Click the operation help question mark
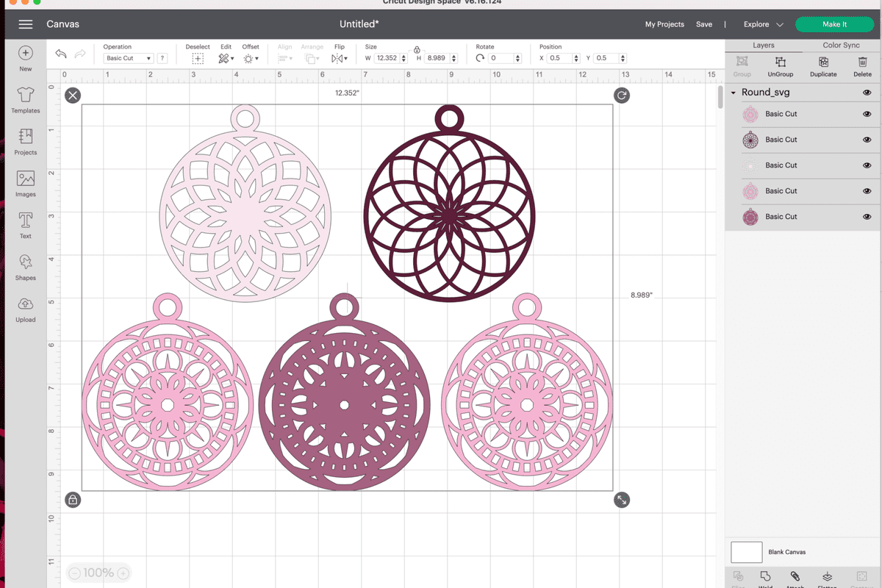The width and height of the screenshot is (882, 588). coord(162,58)
